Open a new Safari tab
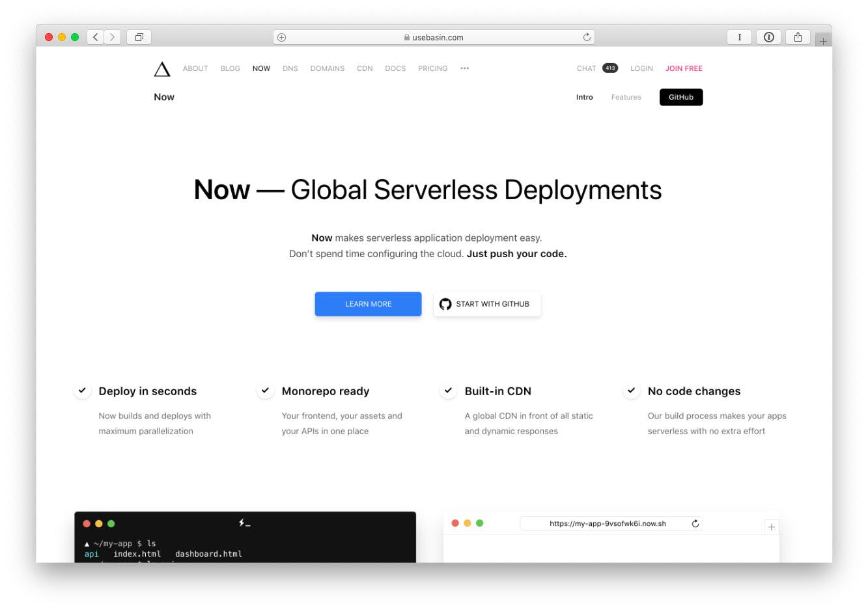The height and width of the screenshot is (610, 868). click(x=823, y=40)
